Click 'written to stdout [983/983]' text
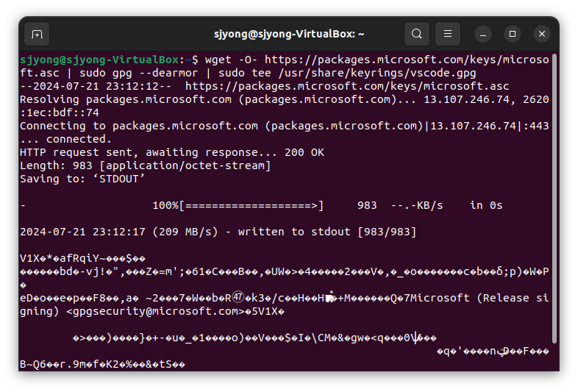 [327, 232]
